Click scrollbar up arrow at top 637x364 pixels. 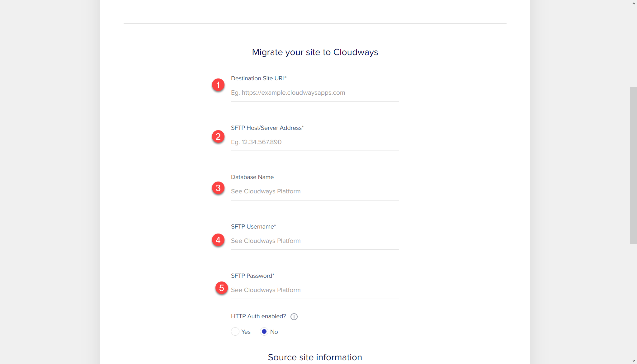[634, 3]
